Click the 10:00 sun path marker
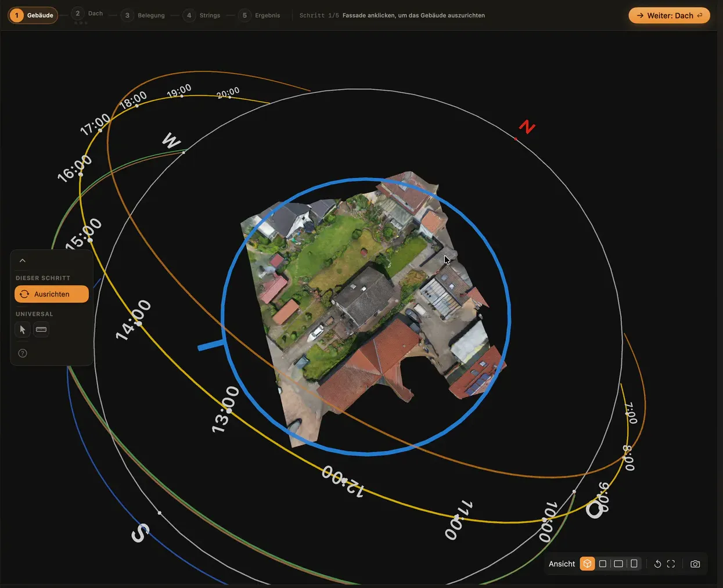 coord(548,521)
